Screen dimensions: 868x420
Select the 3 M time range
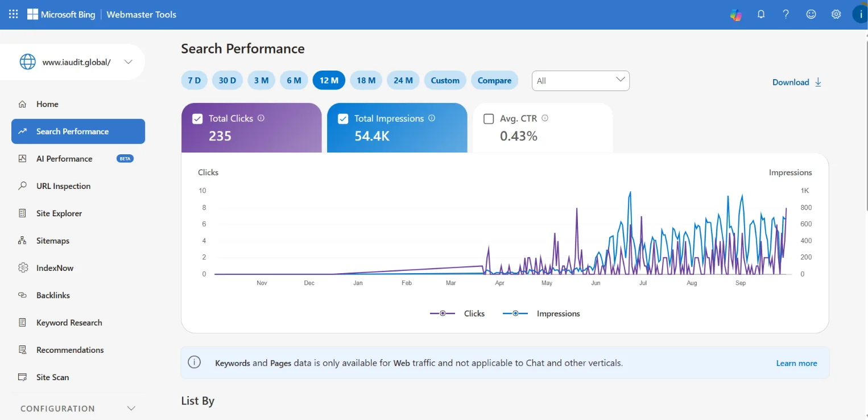[261, 80]
